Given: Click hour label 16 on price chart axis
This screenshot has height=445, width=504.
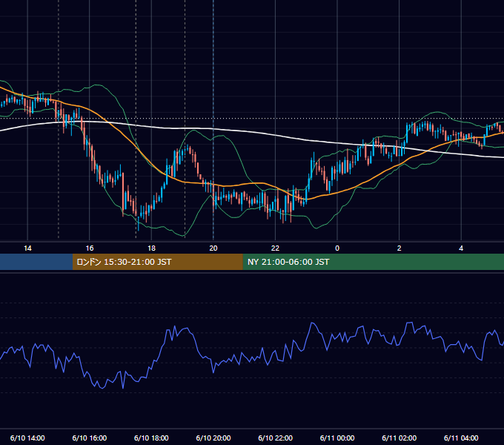Looking at the screenshot, I should 90,248.
